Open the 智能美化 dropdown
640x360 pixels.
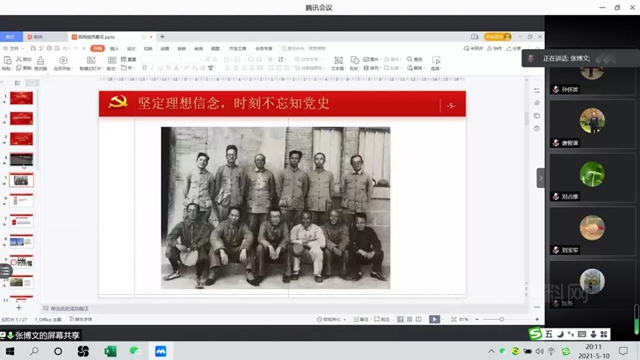point(331,319)
